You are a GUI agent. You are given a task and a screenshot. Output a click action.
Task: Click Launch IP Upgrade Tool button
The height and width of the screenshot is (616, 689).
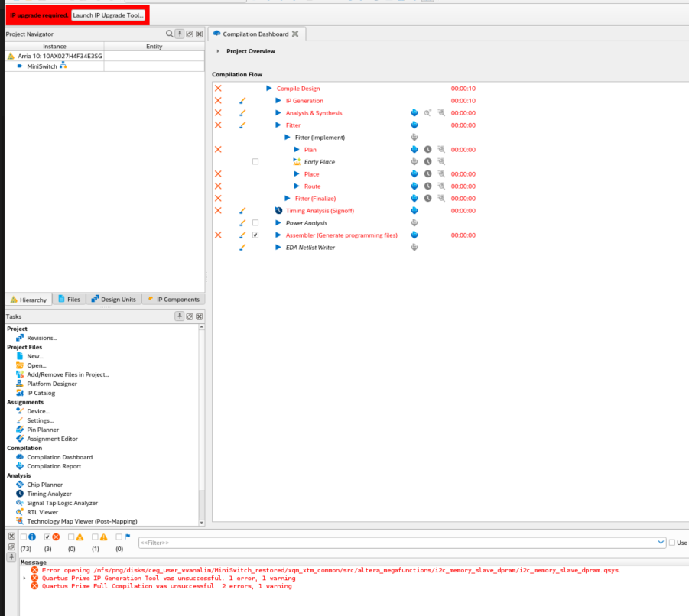108,15
